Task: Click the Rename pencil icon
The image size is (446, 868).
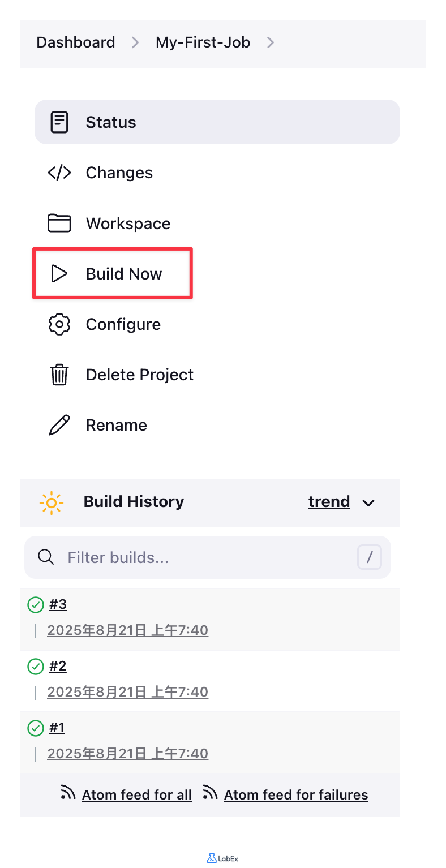Action: tap(59, 424)
